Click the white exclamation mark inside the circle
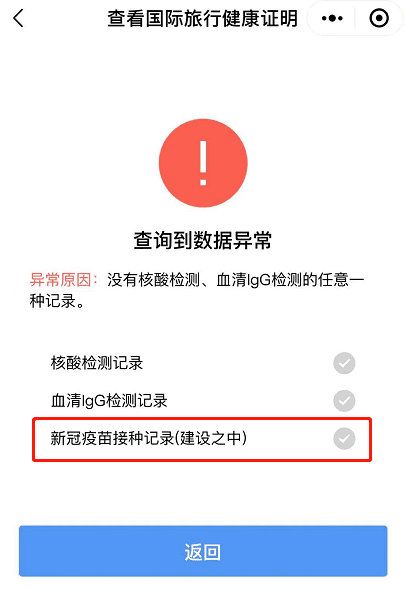The image size is (405, 589). (203, 163)
